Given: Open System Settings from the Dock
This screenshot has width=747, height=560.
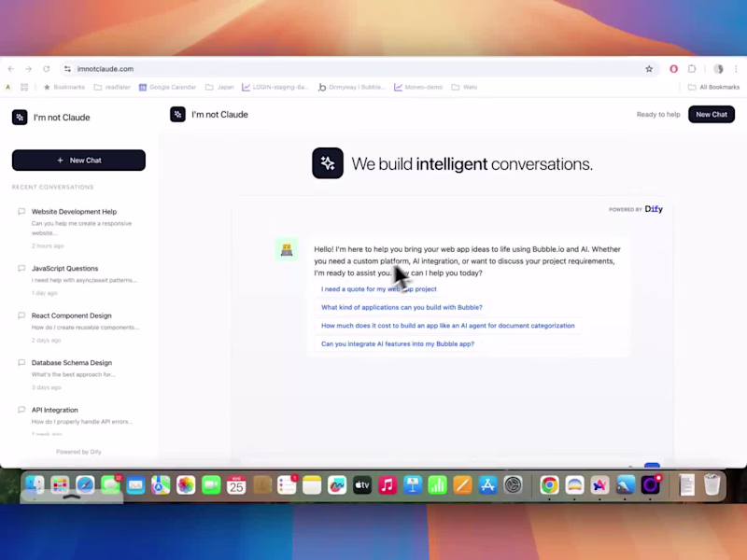Looking at the screenshot, I should pos(513,485).
